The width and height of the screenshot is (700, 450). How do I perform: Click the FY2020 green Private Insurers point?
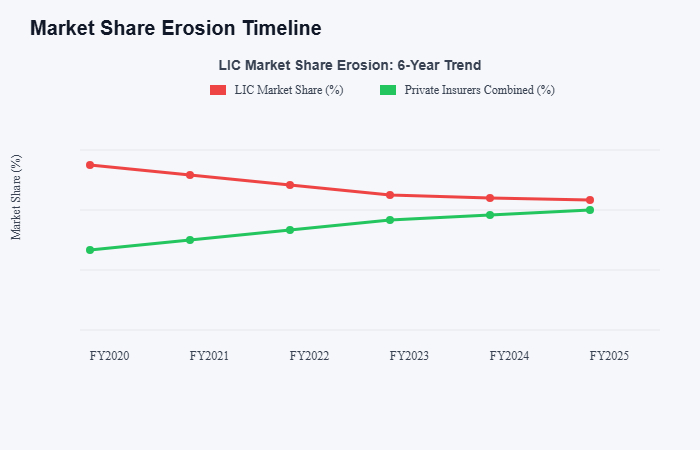click(x=90, y=250)
